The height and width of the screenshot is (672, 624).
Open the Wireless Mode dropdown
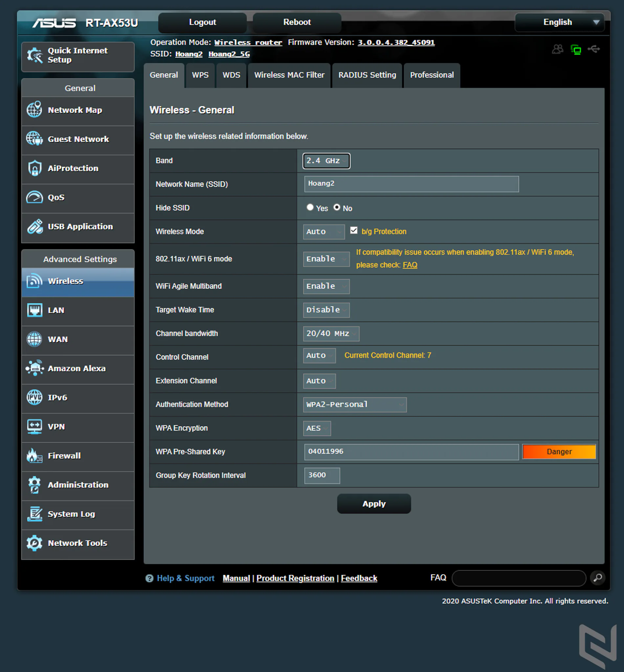coord(324,232)
